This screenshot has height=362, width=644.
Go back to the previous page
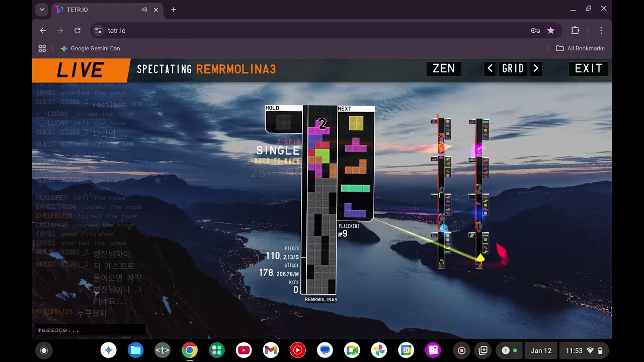[x=43, y=31]
